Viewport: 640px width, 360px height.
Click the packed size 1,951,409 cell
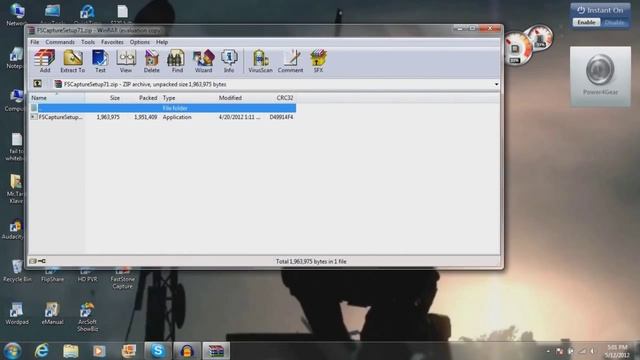145,117
